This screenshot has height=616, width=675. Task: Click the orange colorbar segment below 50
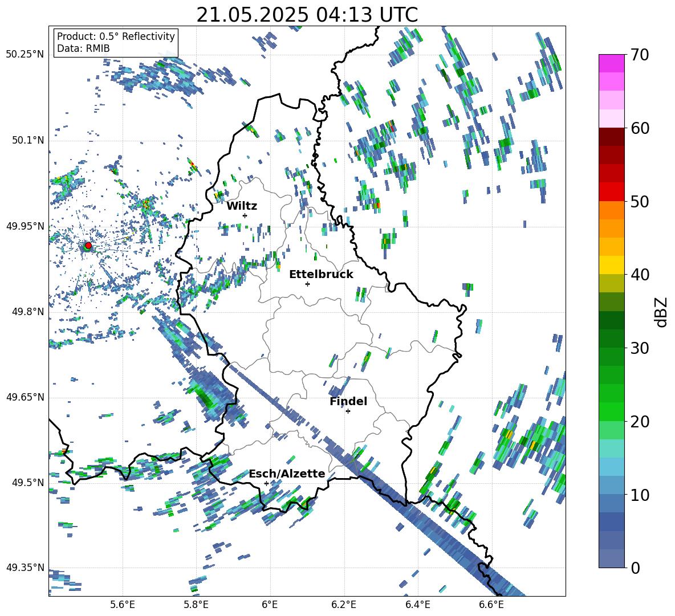tap(611, 210)
